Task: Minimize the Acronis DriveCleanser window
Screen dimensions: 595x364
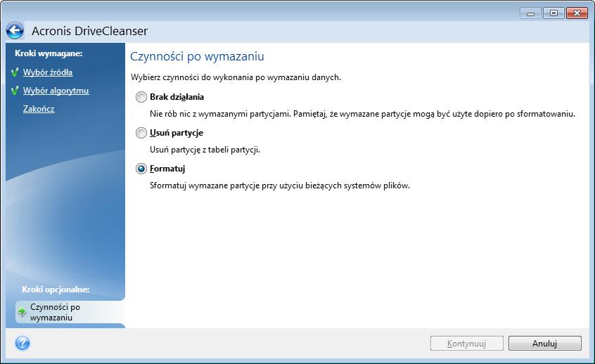Action: click(530, 13)
